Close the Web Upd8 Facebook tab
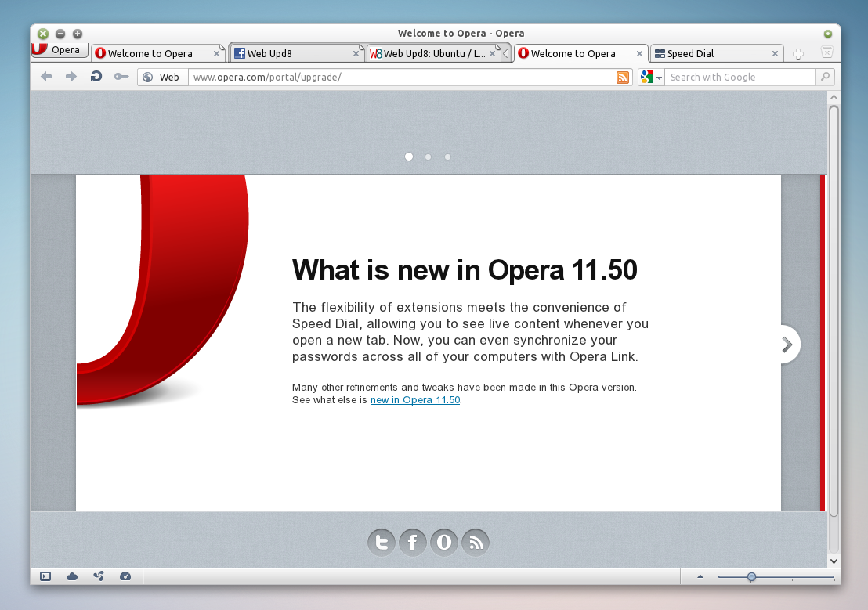 point(356,54)
